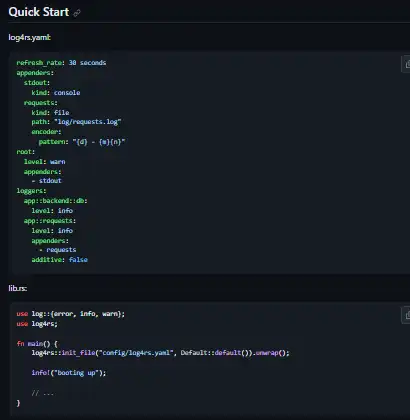Viewport: 410px width, 420px height.
Task: Click the encoder: line
Action: click(x=46, y=132)
